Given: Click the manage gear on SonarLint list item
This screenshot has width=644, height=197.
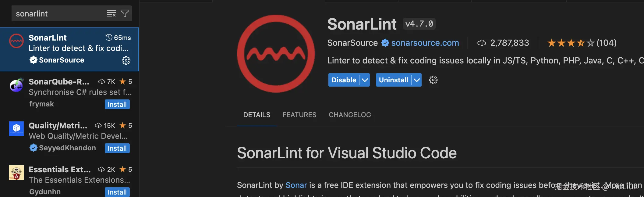Looking at the screenshot, I should (126, 60).
